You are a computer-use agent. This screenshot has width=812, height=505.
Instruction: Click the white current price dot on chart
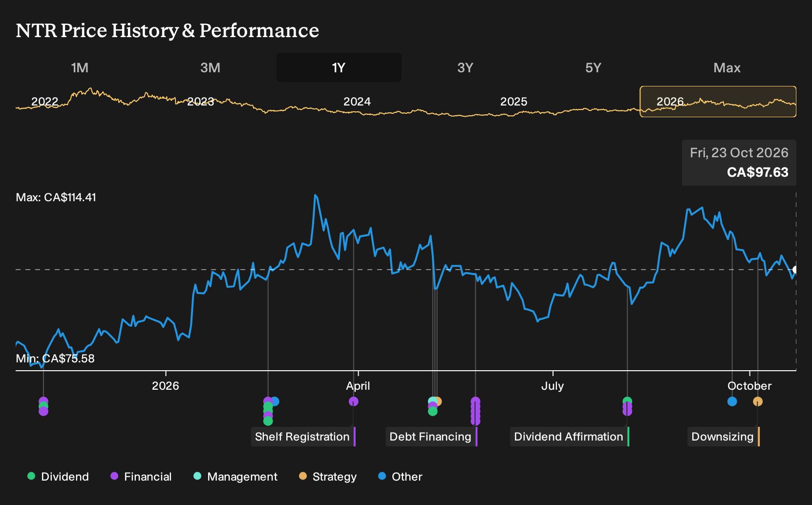coord(795,270)
